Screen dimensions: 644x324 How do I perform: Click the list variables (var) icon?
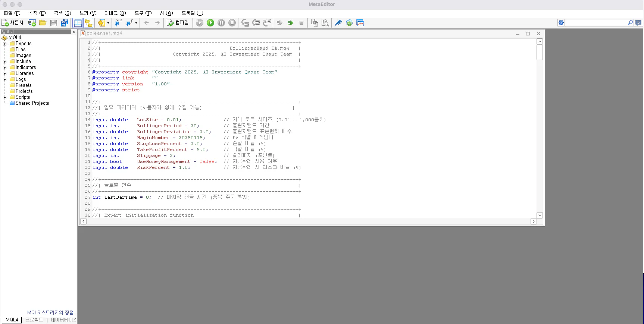click(118, 23)
